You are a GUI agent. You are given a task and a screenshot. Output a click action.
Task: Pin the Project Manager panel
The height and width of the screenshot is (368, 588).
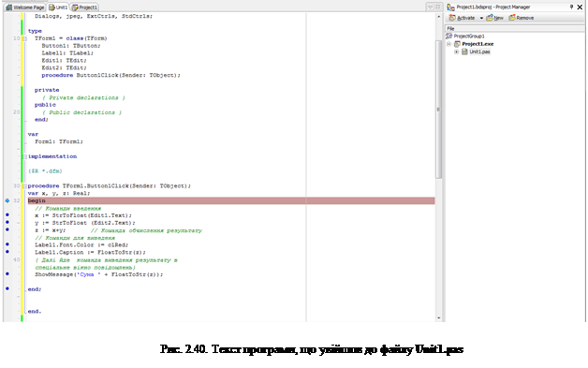pyautogui.click(x=571, y=7)
